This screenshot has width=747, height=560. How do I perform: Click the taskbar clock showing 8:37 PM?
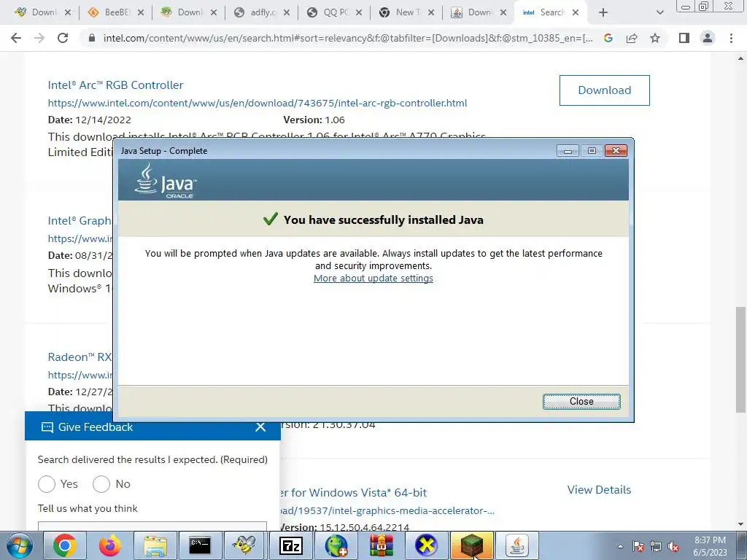pyautogui.click(x=710, y=546)
